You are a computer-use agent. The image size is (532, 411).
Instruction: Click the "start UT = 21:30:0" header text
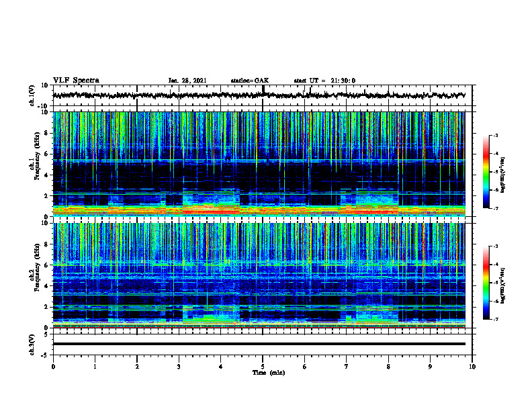coord(324,81)
